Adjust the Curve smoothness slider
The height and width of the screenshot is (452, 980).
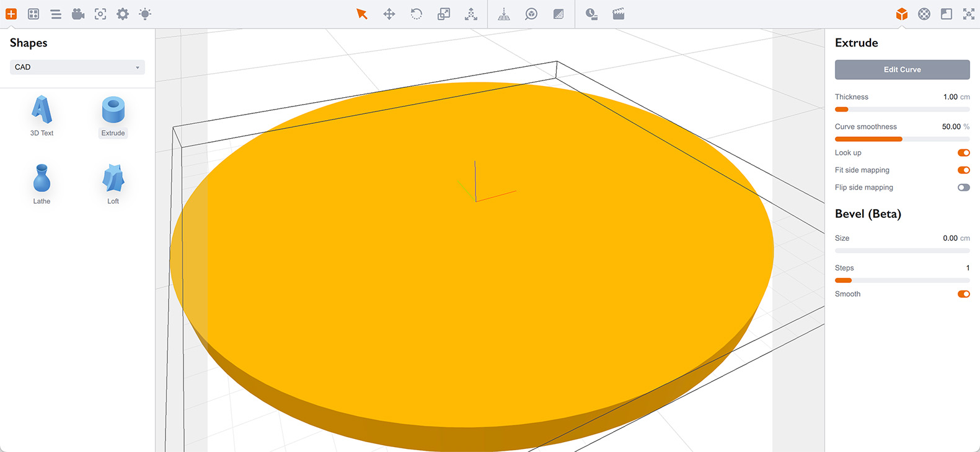click(x=902, y=139)
